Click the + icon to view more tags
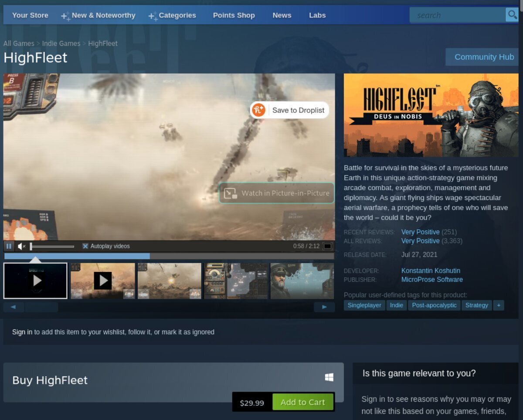 pos(498,305)
